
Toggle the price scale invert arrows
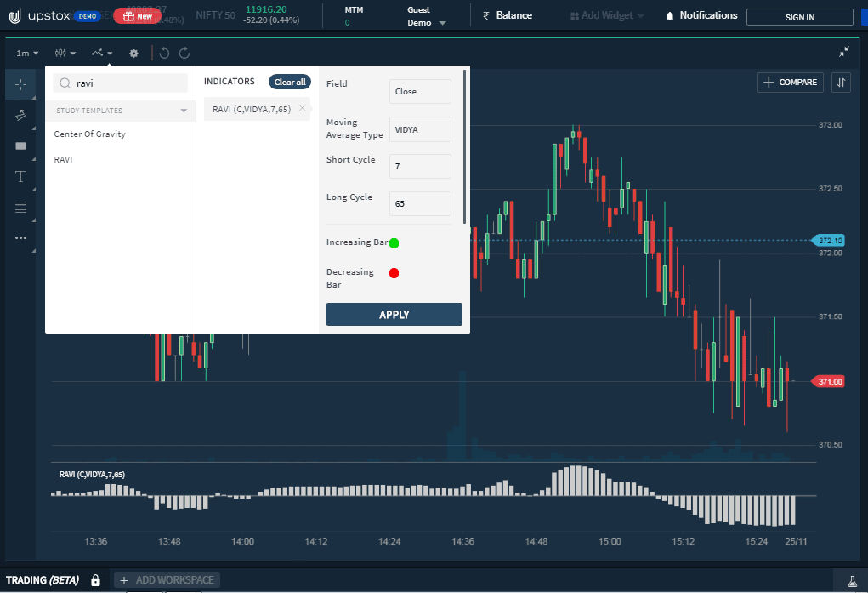[x=841, y=83]
